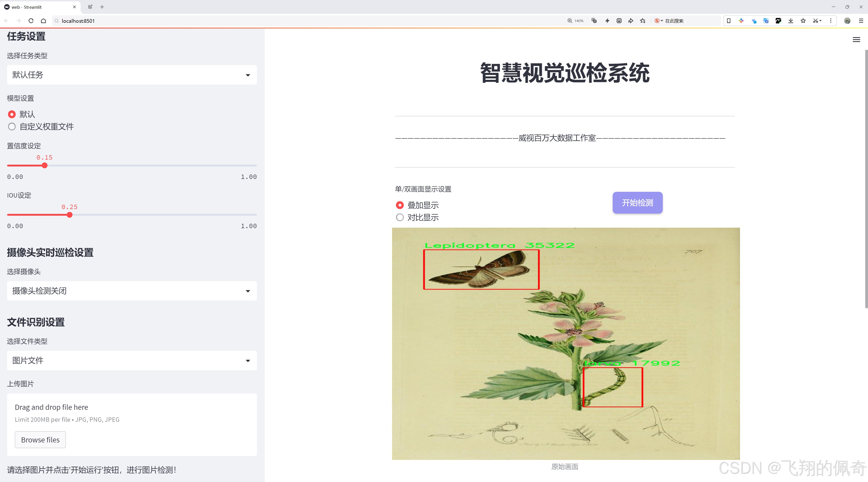Click the IOU设定 label
The width and height of the screenshot is (868, 482).
(19, 195)
